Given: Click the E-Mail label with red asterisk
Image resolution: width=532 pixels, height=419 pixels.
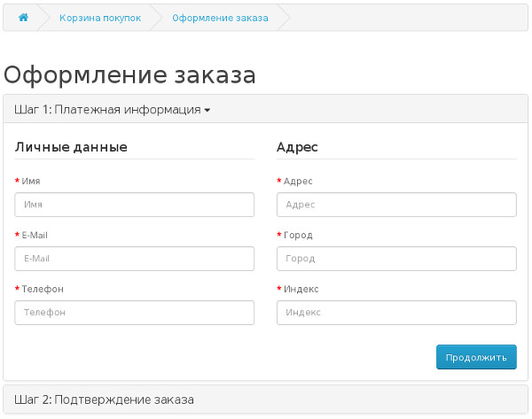Looking at the screenshot, I should click(x=35, y=236).
